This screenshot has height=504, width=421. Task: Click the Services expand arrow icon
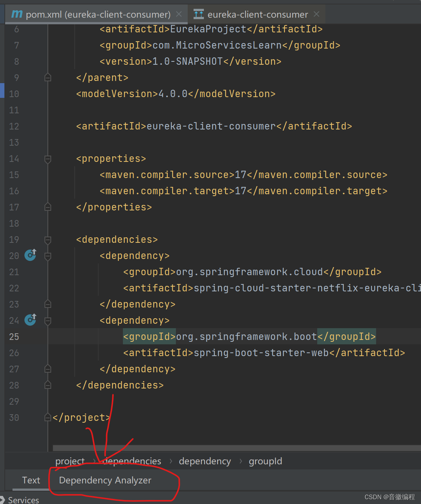pyautogui.click(x=4, y=500)
